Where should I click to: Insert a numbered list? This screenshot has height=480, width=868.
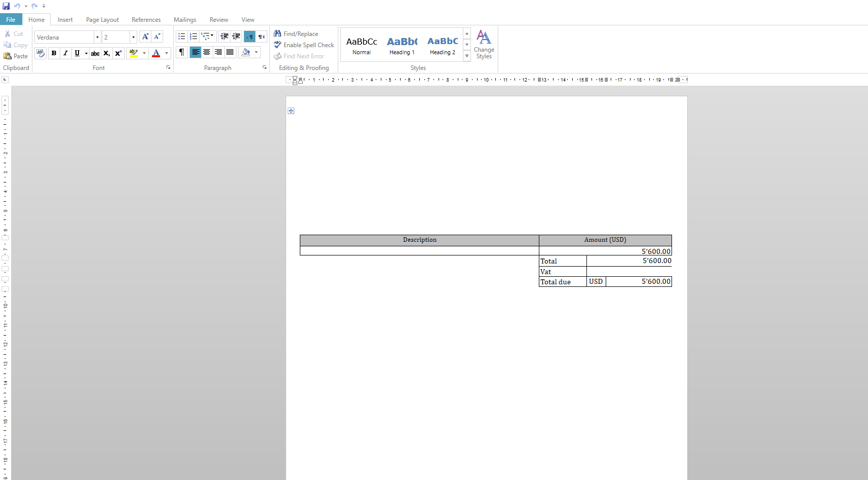193,36
